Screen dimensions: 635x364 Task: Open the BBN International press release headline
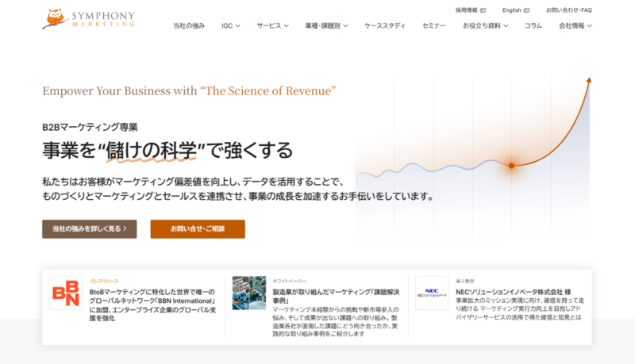(x=154, y=301)
